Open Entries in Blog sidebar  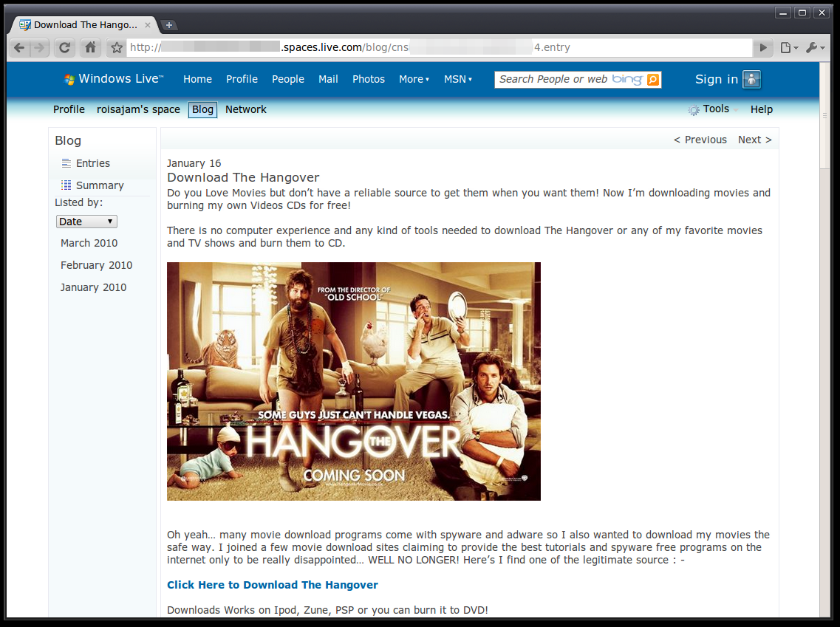92,163
